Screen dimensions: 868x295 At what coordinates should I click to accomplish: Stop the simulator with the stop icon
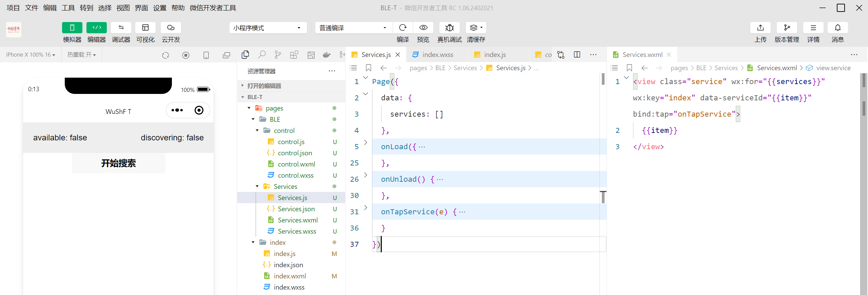click(x=186, y=55)
